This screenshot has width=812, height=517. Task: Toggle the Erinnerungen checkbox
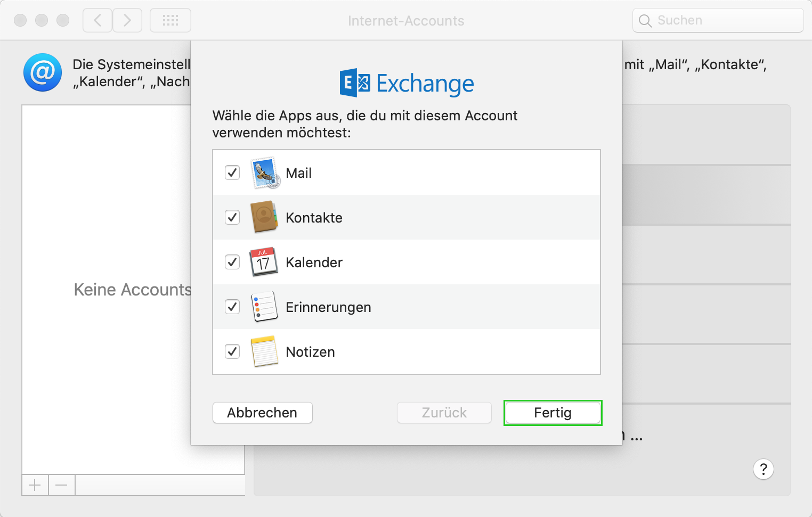point(232,307)
